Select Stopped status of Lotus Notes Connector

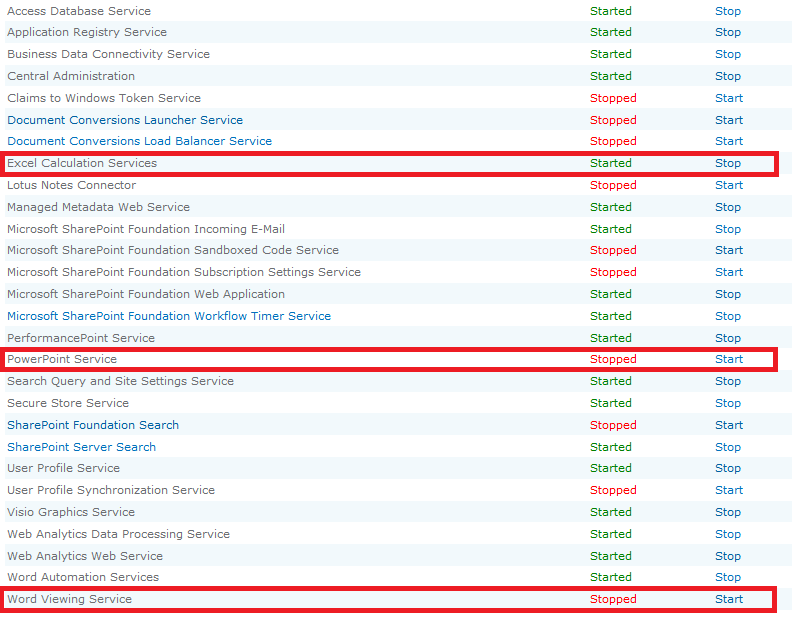[x=613, y=185]
